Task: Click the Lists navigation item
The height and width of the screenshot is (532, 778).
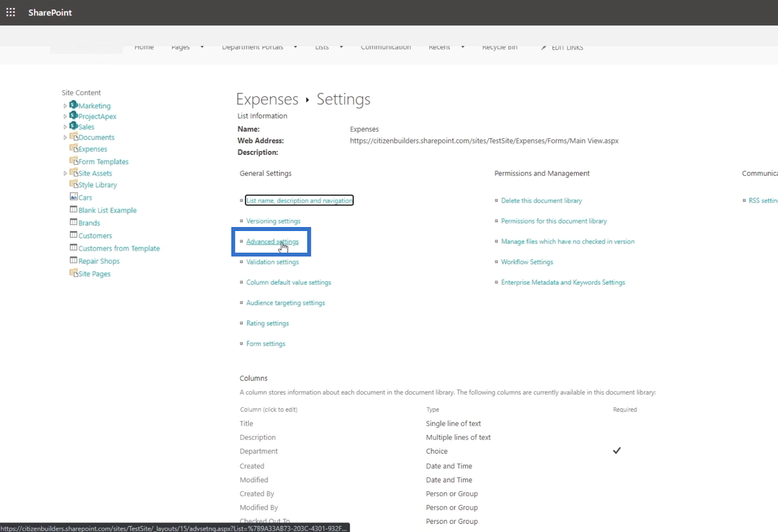Action: click(x=322, y=48)
